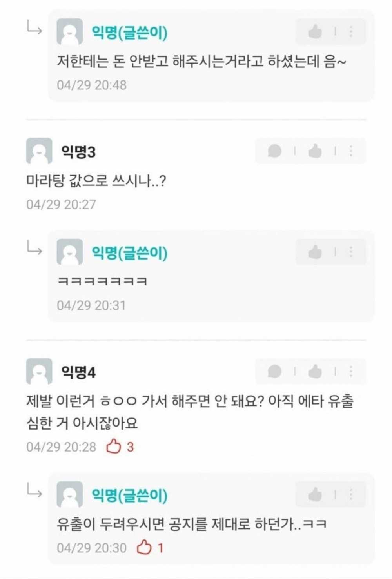Like 익명3's 마라탕 comment
This screenshot has width=392, height=579.
pyautogui.click(x=315, y=151)
